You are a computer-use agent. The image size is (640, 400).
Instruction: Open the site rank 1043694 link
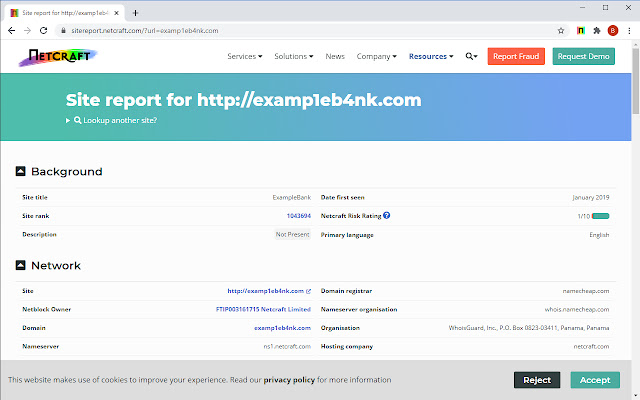coord(299,216)
